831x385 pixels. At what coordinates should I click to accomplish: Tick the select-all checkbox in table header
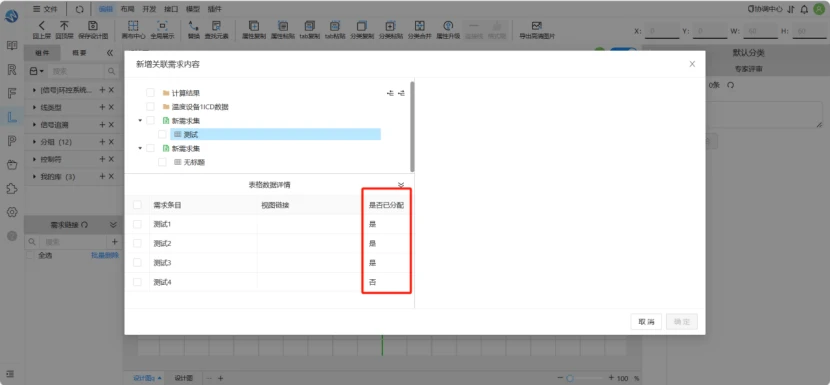tap(137, 205)
